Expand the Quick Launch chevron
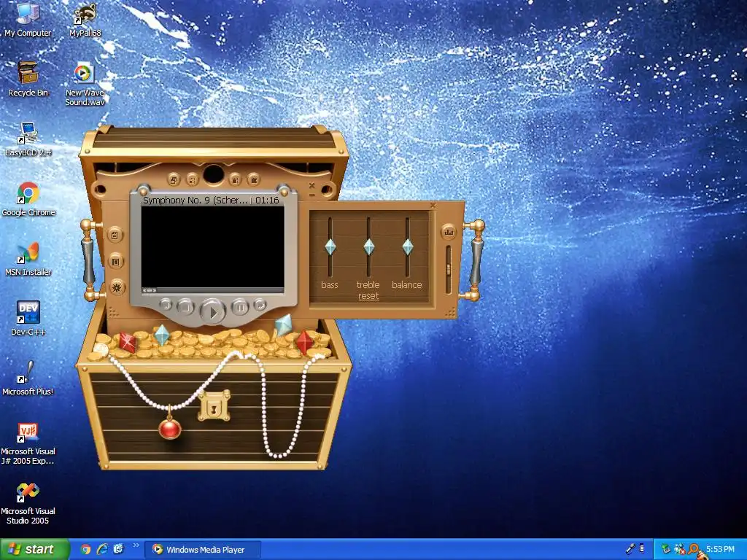The width and height of the screenshot is (747, 560). click(136, 545)
